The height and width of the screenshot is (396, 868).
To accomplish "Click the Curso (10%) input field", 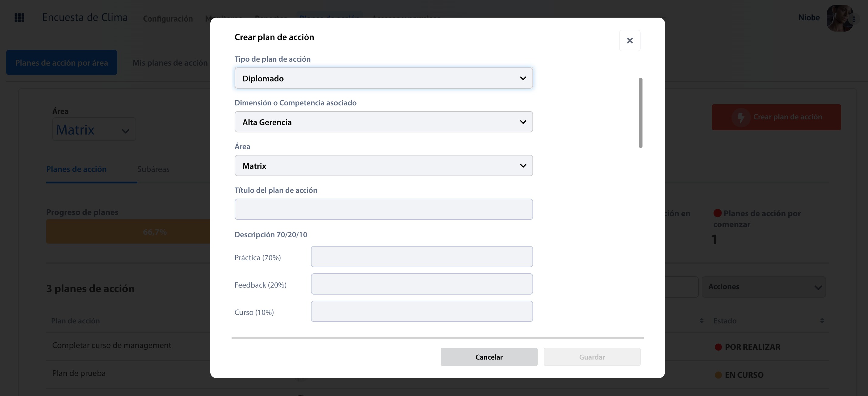I will (422, 311).
